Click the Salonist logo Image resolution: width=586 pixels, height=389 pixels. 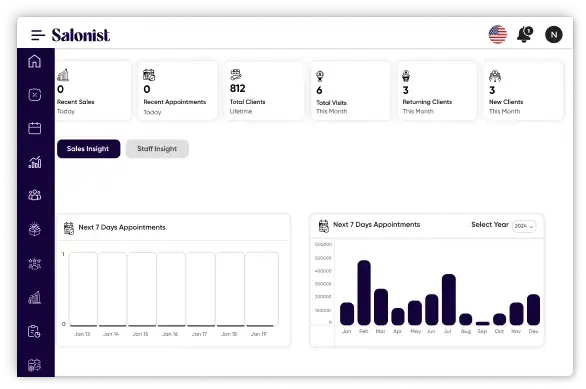coord(81,35)
